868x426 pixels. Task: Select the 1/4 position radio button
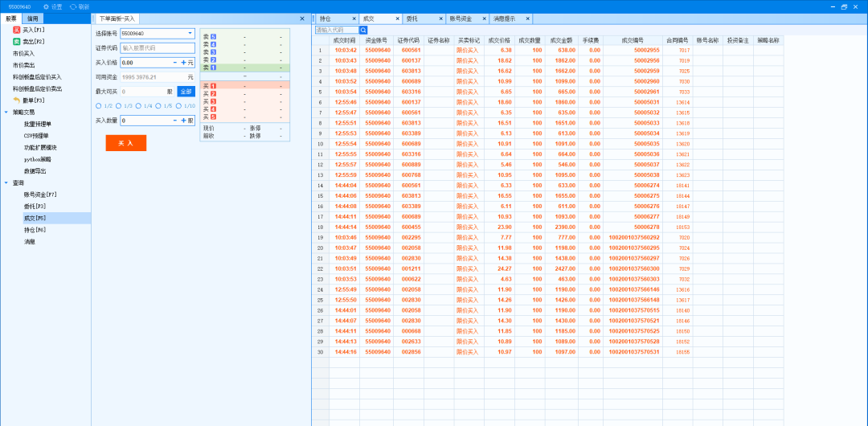pyautogui.click(x=138, y=106)
